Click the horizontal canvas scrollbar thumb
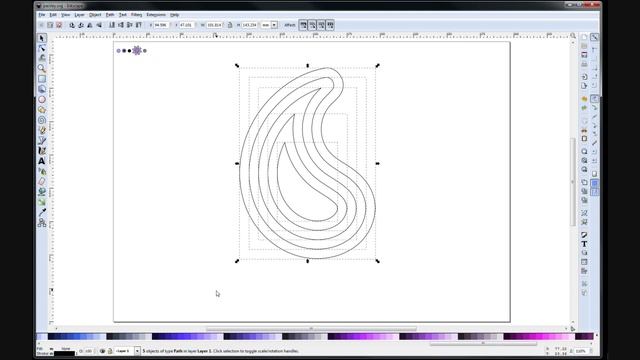The image size is (640, 360). click(311, 329)
